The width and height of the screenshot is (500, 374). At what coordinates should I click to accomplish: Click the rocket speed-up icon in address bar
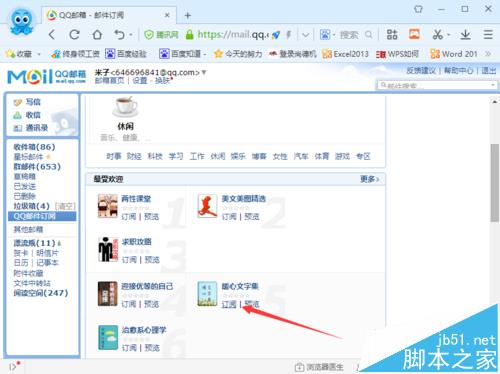(276, 35)
